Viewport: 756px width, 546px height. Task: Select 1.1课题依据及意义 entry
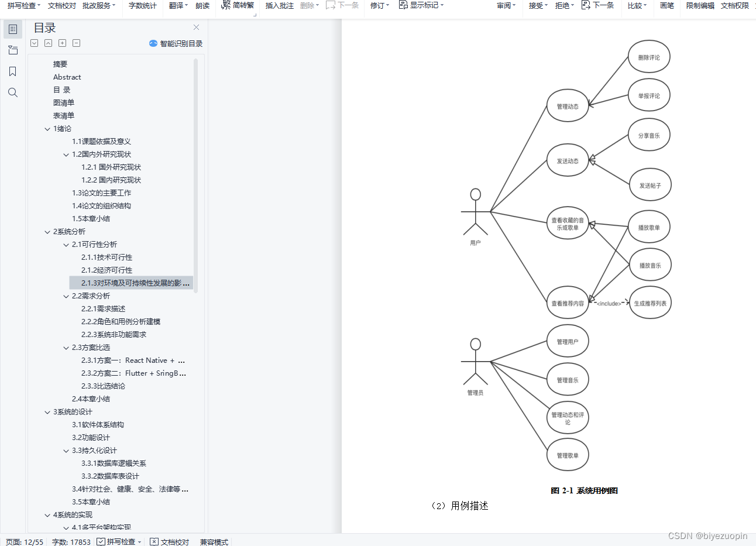point(101,142)
